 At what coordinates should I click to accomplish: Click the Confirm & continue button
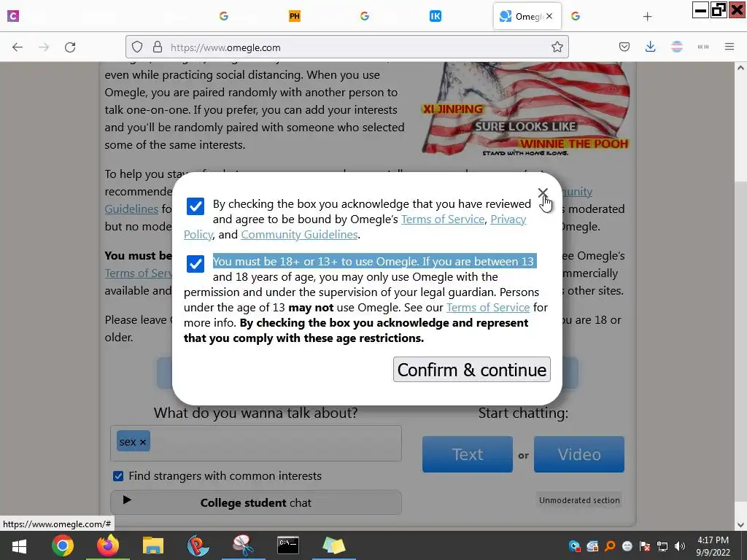[x=472, y=370]
